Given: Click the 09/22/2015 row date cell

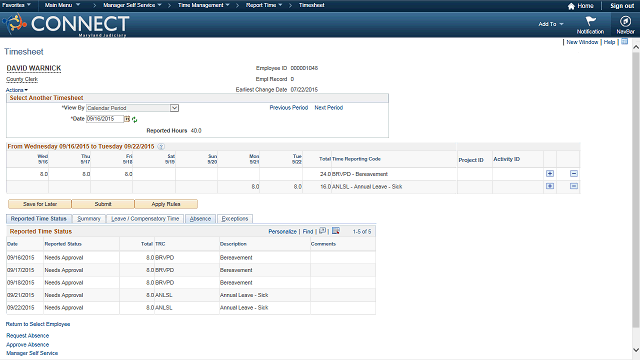Looking at the screenshot, I should 21,307.
